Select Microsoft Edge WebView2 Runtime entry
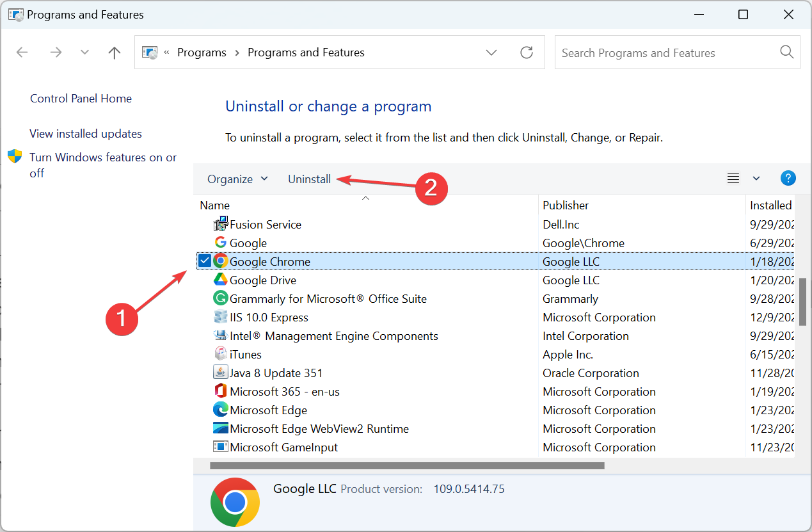This screenshot has width=812, height=532. 319,429
